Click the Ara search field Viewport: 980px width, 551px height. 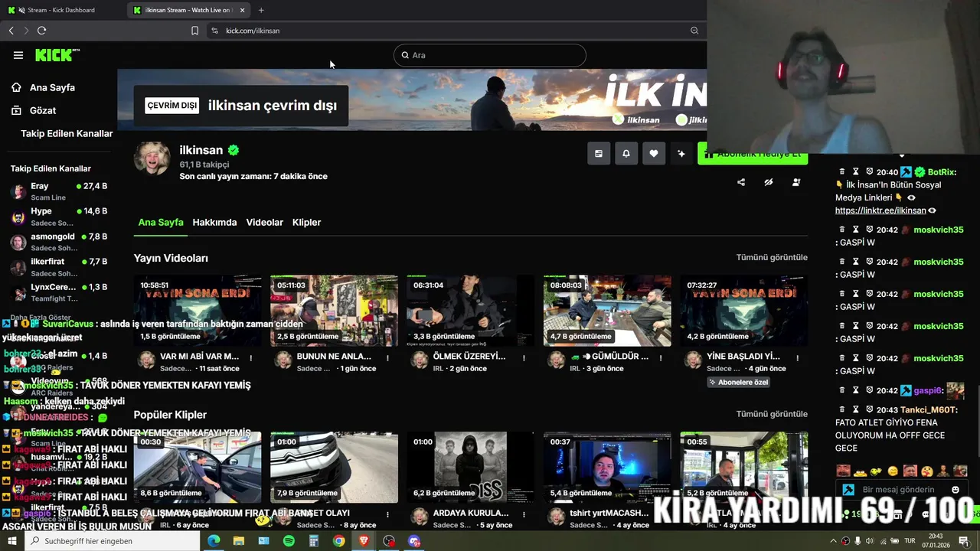coord(490,55)
